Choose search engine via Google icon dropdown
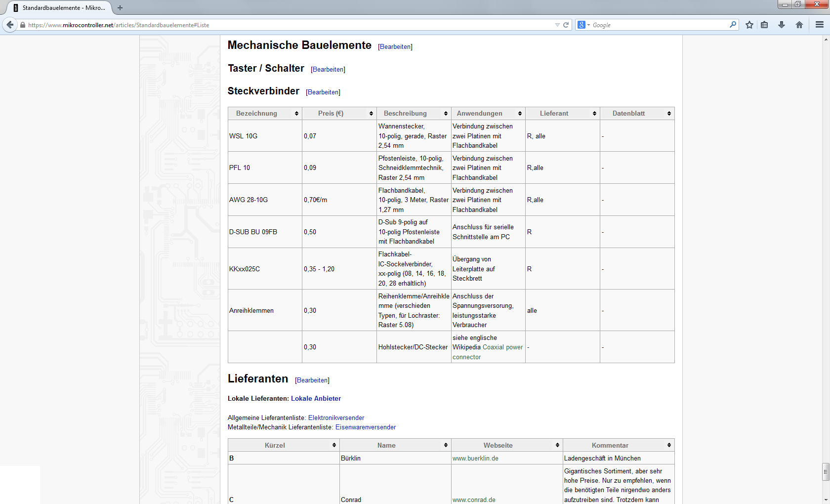 point(583,25)
